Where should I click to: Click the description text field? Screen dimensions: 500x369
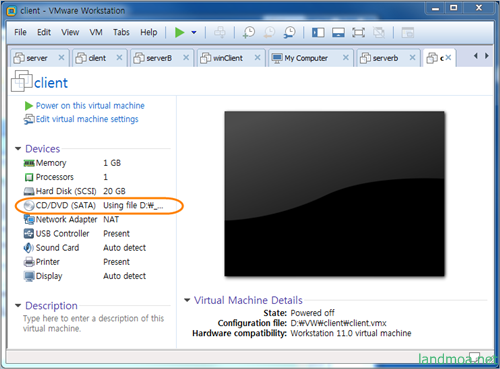coord(93,323)
